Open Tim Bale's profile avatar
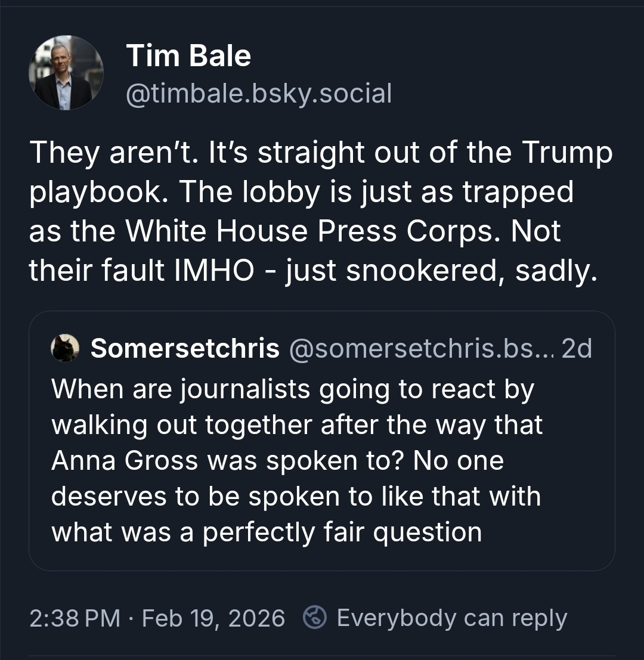 point(66,73)
